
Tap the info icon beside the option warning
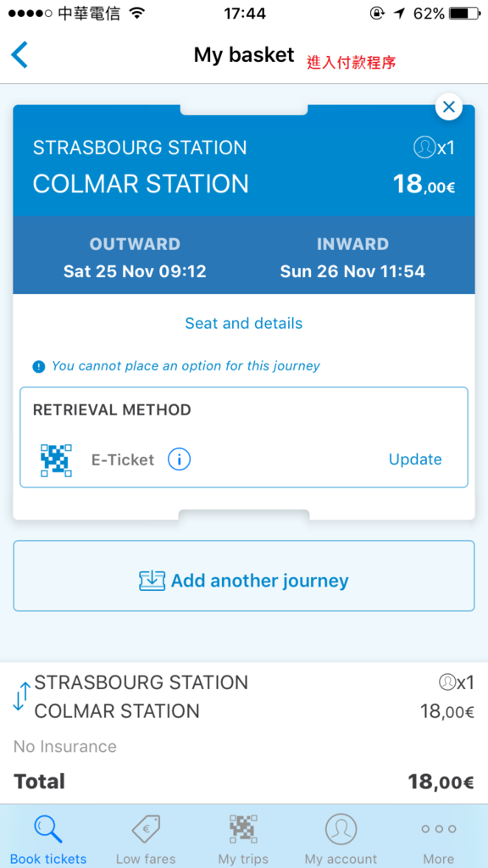(x=38, y=366)
